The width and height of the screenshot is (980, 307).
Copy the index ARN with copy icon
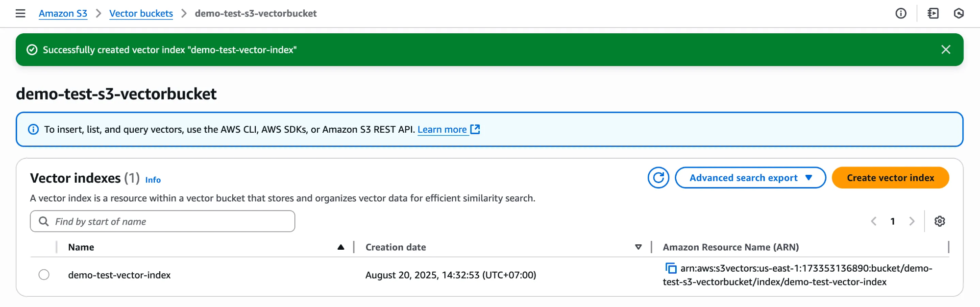point(670,268)
